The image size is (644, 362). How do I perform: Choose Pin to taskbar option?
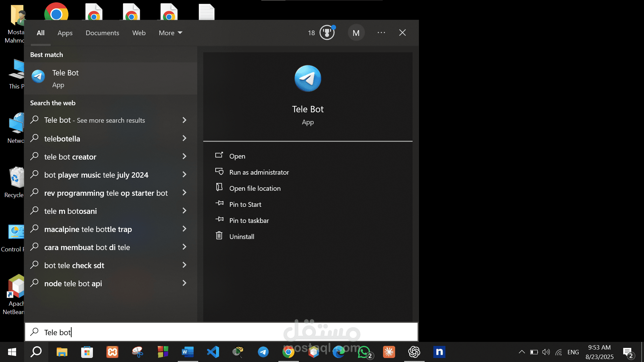click(249, 221)
